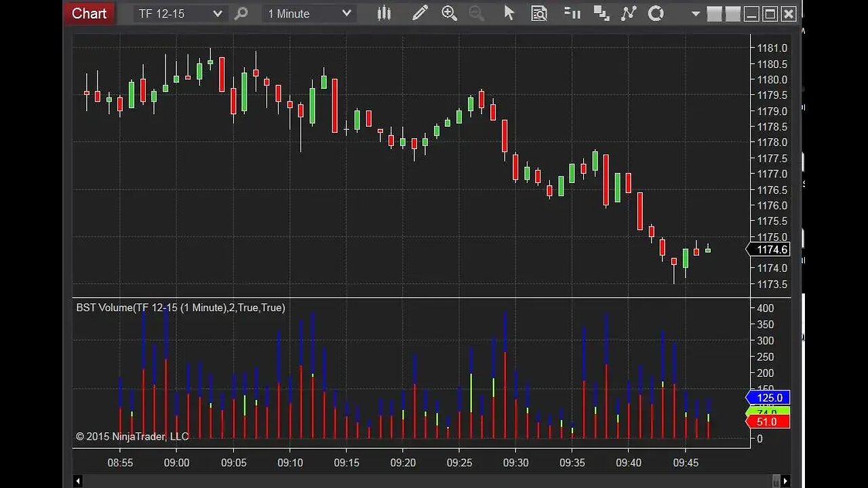Toggle the second chart style square
The height and width of the screenshot is (488, 868).
coord(734,13)
